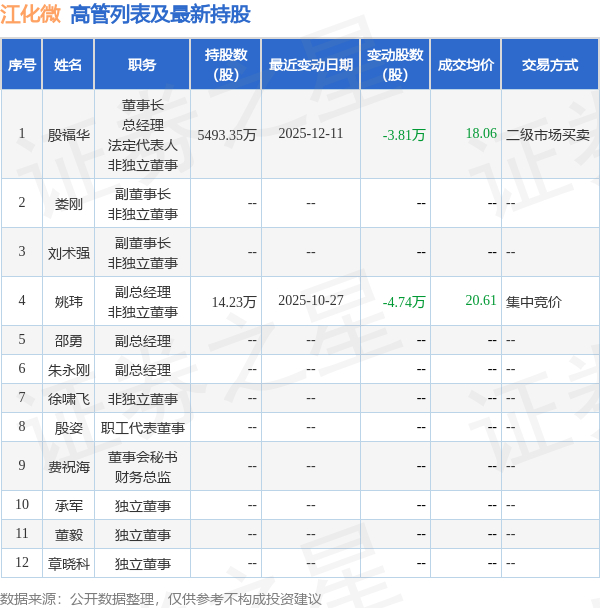600x608 pixels.
Task: Click 非独立董事 in 徐啸飞's row
Action: 142,399
